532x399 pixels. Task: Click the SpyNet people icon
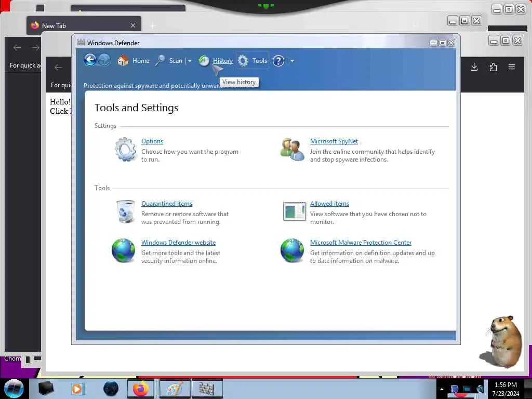pos(292,149)
